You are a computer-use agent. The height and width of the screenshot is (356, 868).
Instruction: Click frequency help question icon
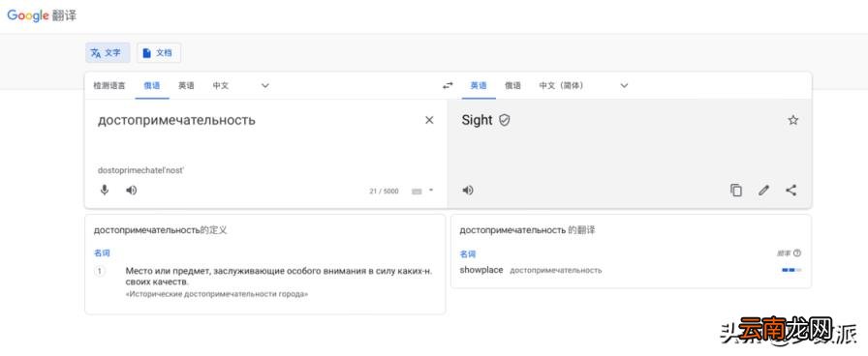pos(797,253)
